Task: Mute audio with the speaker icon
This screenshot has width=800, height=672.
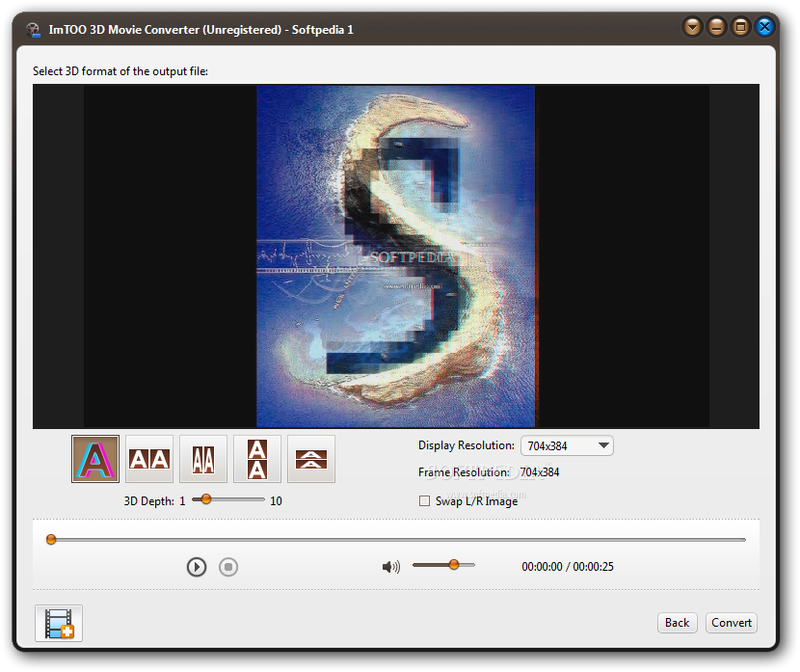Action: click(390, 566)
